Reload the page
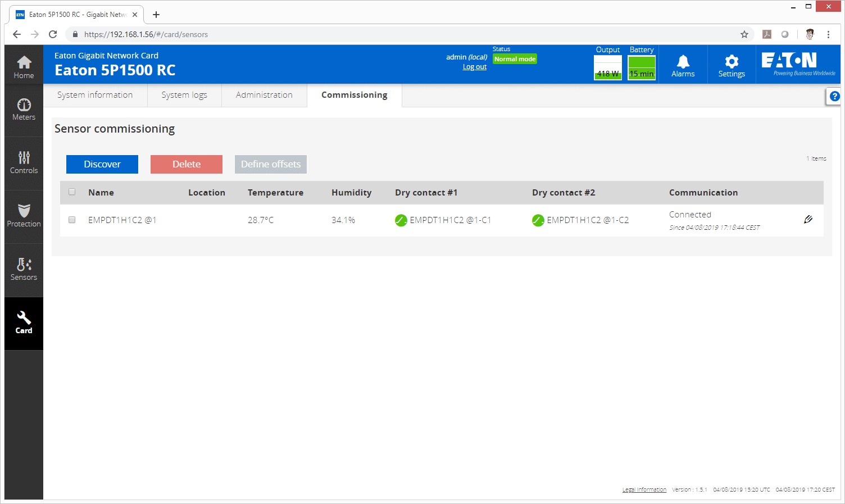The width and height of the screenshot is (845, 504). [53, 34]
